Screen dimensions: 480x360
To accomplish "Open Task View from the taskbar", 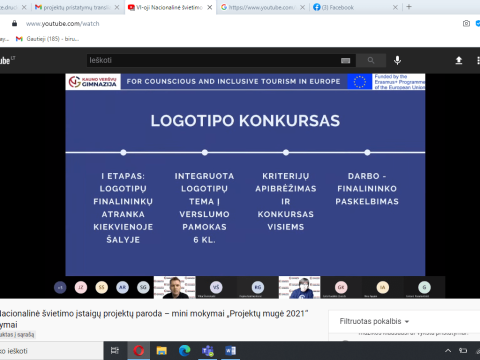I will (x=115, y=351).
